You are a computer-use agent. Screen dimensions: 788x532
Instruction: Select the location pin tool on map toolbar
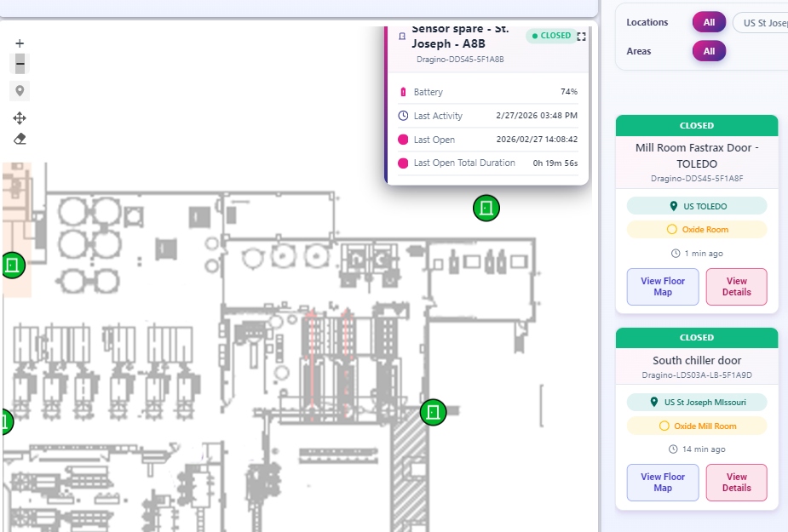(x=19, y=90)
